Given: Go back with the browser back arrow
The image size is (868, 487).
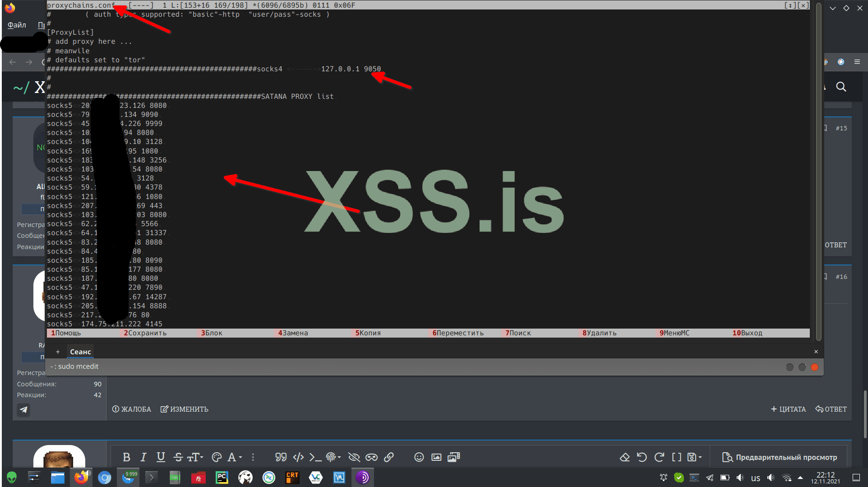Looking at the screenshot, I should coord(13,62).
